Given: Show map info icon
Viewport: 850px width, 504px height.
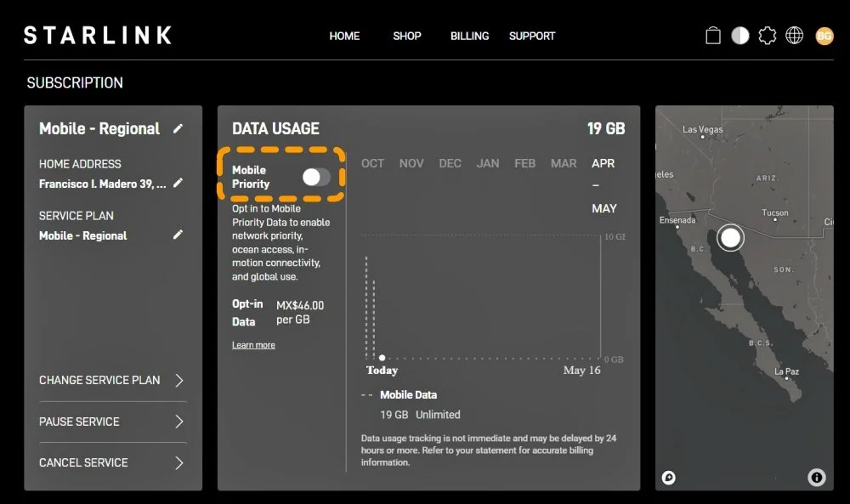Looking at the screenshot, I should [x=816, y=477].
